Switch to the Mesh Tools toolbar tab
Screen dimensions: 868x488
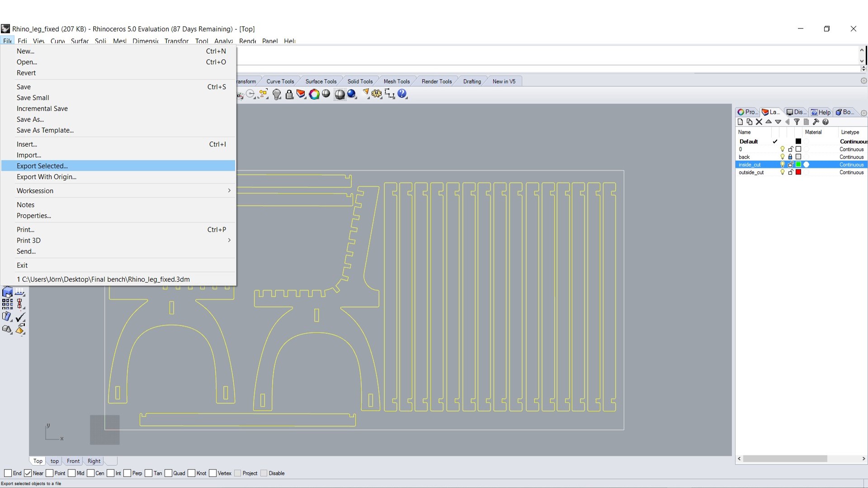396,81
